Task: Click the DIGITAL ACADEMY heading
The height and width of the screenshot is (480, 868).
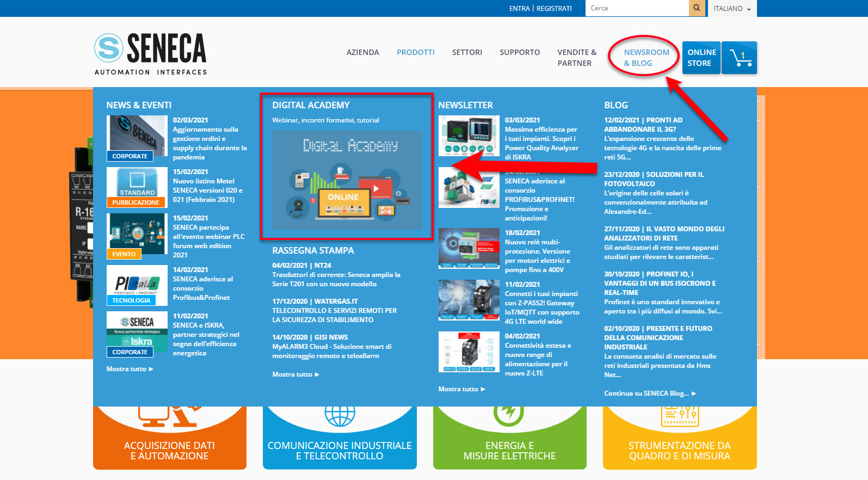Action: pos(311,105)
